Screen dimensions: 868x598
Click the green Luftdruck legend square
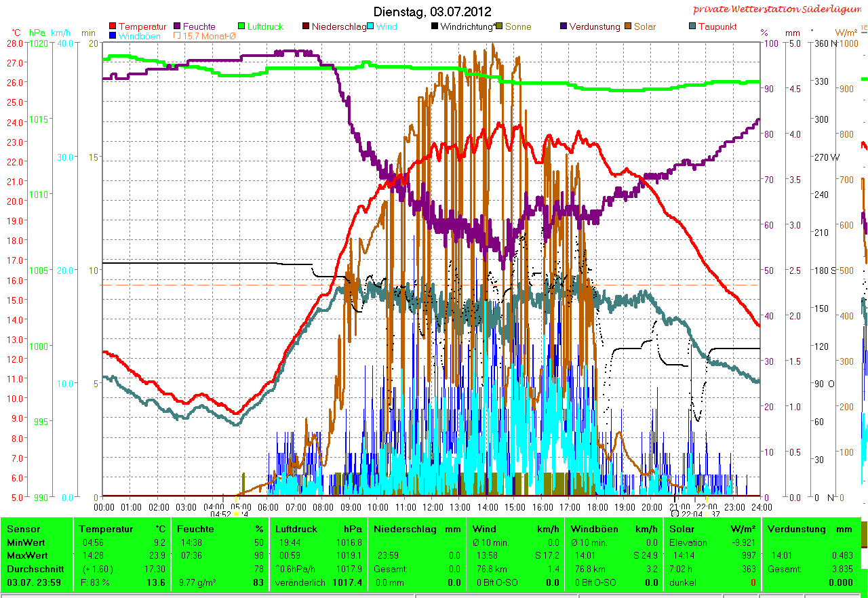point(243,27)
